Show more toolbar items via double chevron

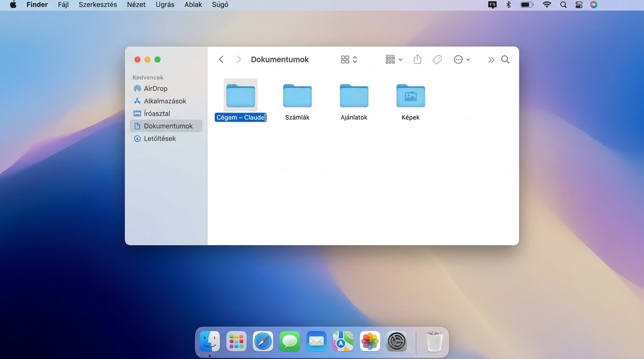pyautogui.click(x=491, y=60)
